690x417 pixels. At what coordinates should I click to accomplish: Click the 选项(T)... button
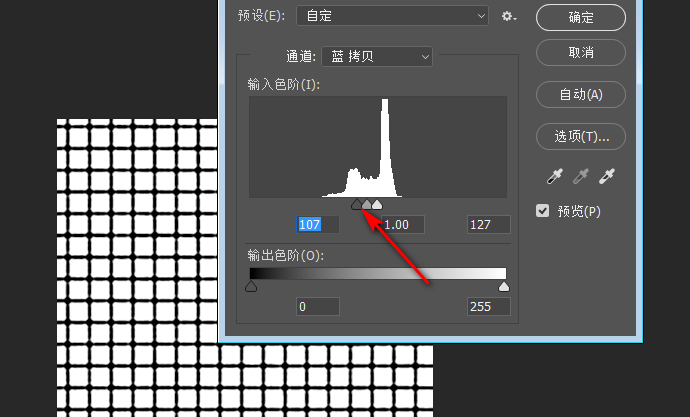(x=581, y=136)
